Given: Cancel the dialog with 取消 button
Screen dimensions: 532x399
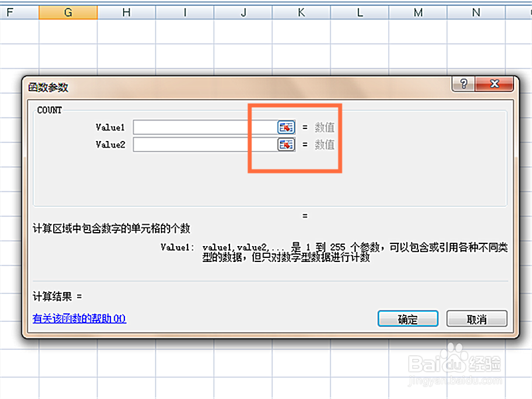Looking at the screenshot, I should (476, 319).
